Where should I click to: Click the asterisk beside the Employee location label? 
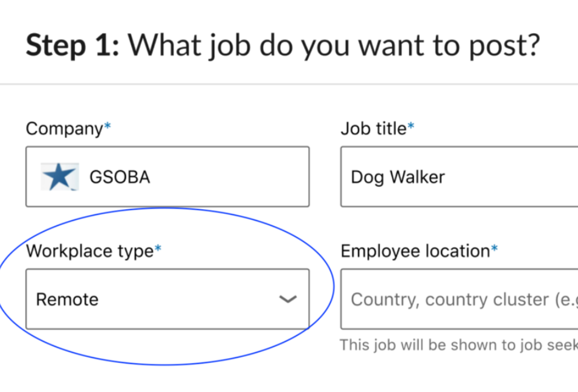coord(495,248)
